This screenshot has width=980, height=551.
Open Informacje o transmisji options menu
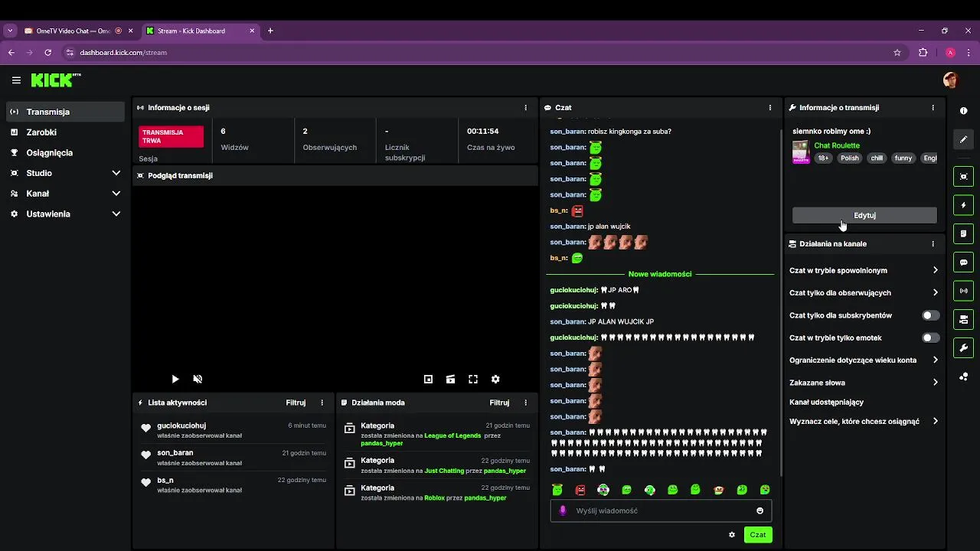(933, 108)
